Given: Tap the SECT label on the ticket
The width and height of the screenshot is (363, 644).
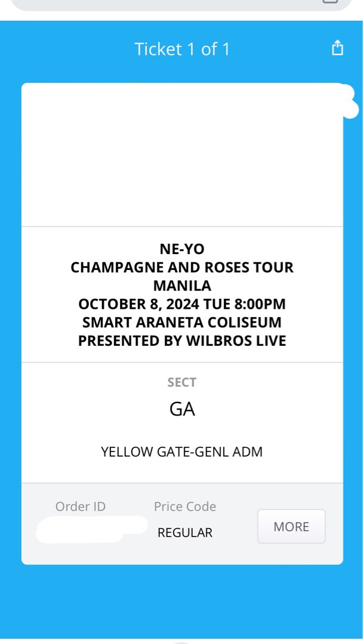Looking at the screenshot, I should point(181,382).
